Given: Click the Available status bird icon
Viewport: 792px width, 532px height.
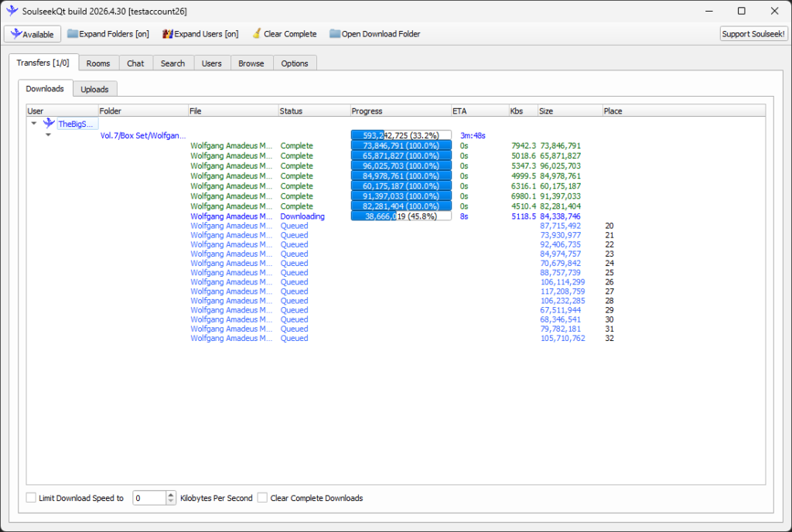Looking at the screenshot, I should pos(15,33).
